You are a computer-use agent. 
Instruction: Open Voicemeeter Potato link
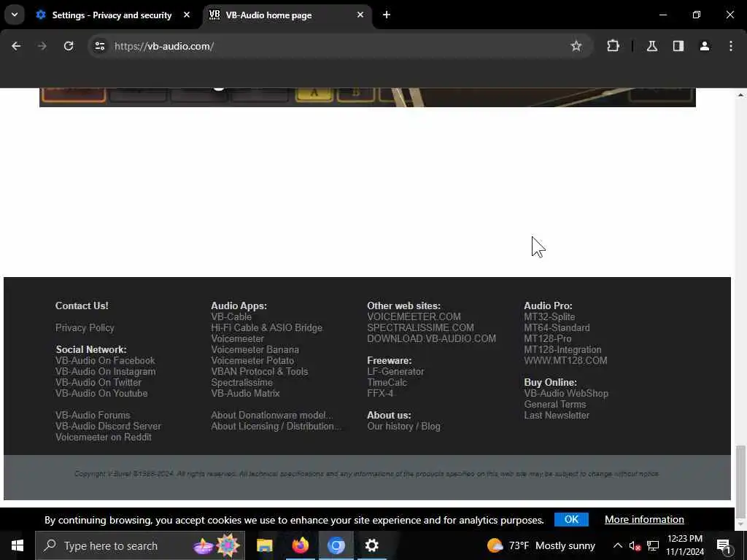(252, 360)
